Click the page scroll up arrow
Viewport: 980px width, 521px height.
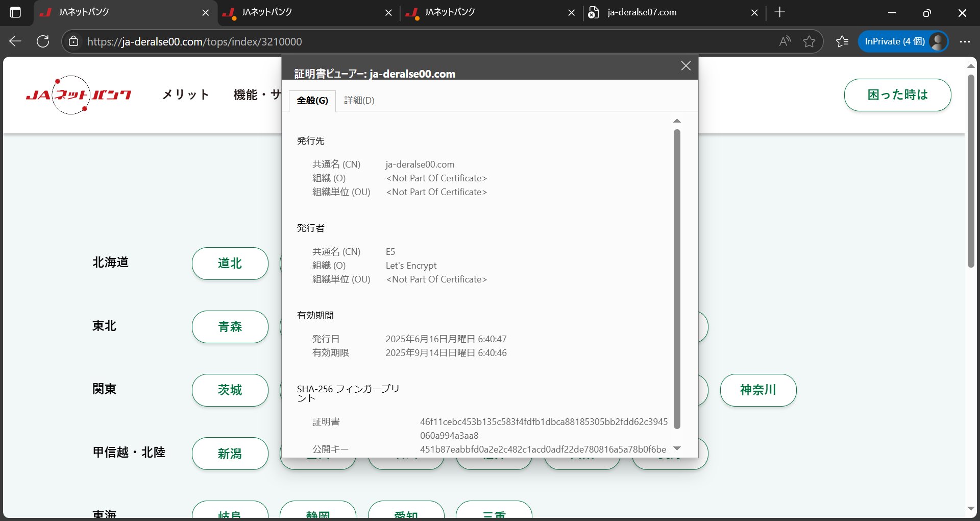[971, 66]
